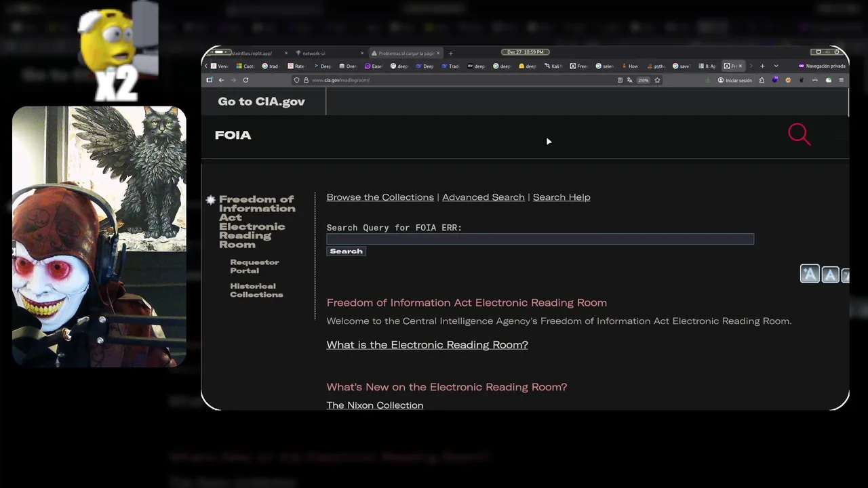Open the downloads arrow icon
The image size is (868, 488).
[x=708, y=80]
